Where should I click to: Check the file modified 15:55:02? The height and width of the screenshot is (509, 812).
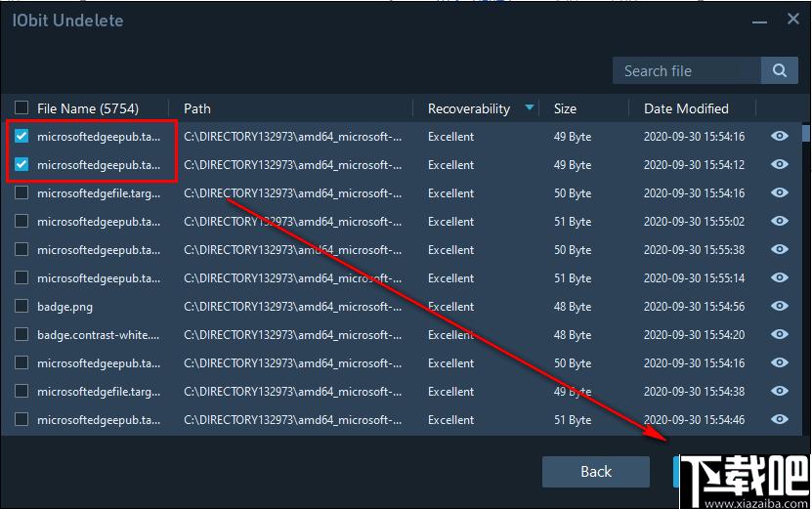pos(21,221)
